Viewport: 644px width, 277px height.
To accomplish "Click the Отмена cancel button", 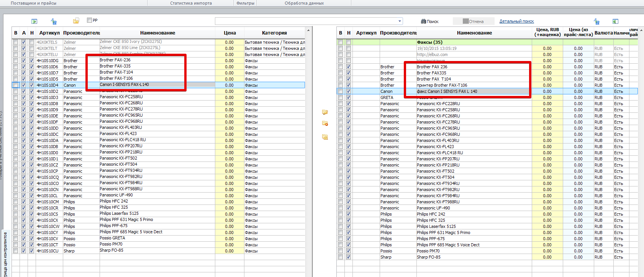I will (473, 21).
